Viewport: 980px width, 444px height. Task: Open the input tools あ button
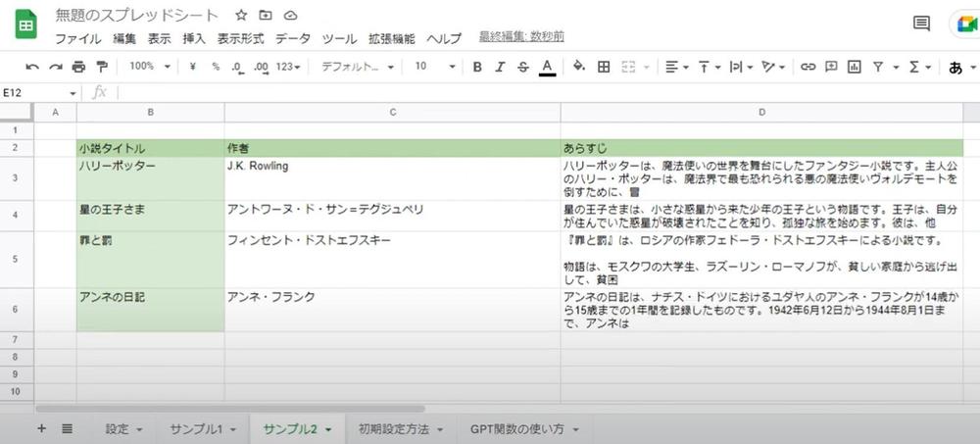[955, 68]
